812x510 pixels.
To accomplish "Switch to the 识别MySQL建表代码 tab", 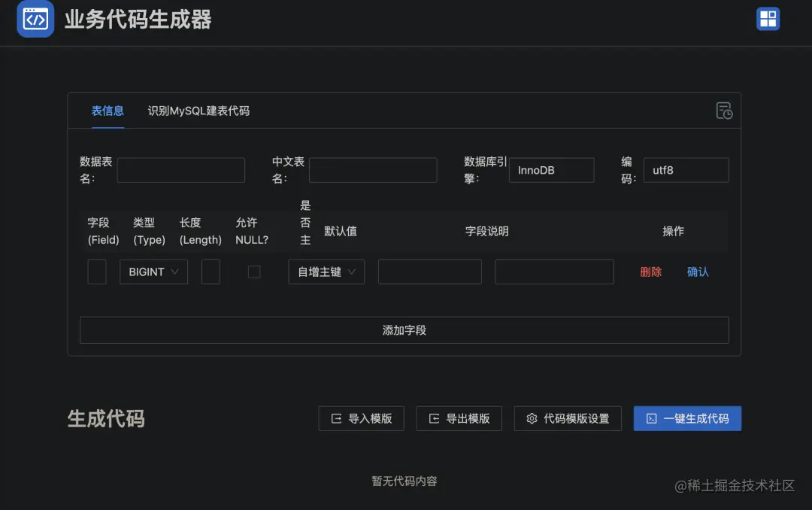I will pos(198,111).
